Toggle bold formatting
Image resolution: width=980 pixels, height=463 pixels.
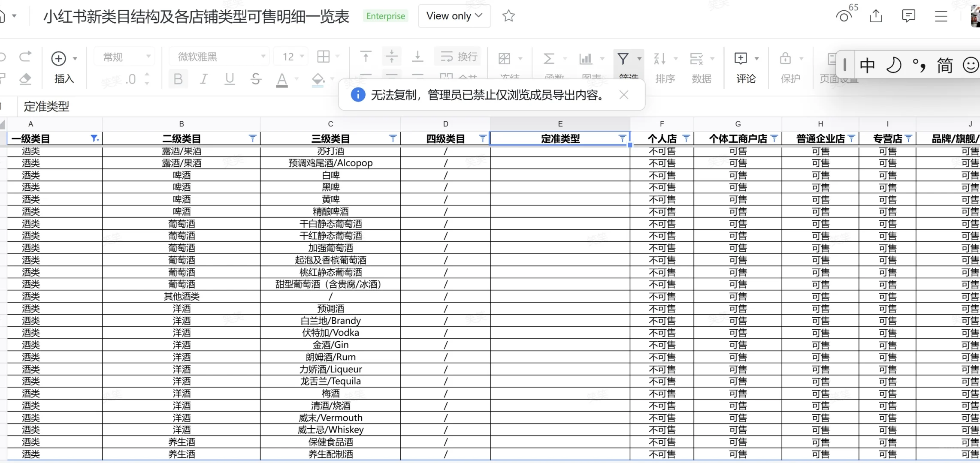(178, 79)
